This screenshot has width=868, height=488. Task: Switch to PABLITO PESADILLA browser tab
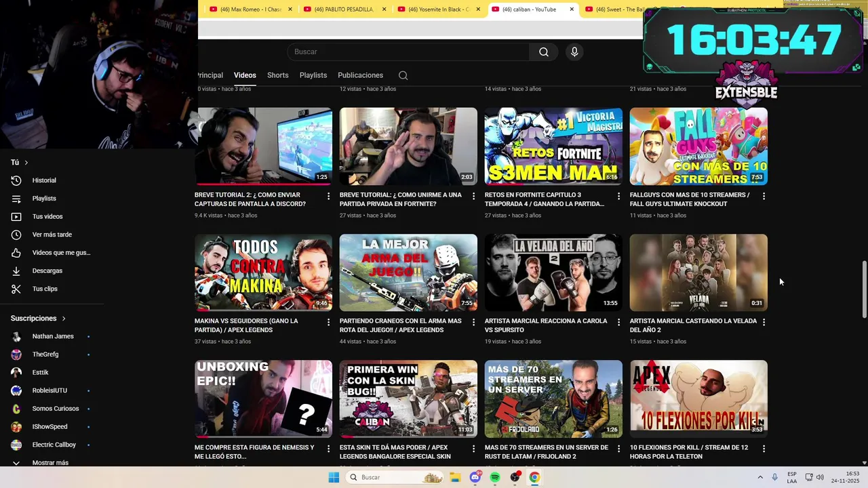(344, 9)
